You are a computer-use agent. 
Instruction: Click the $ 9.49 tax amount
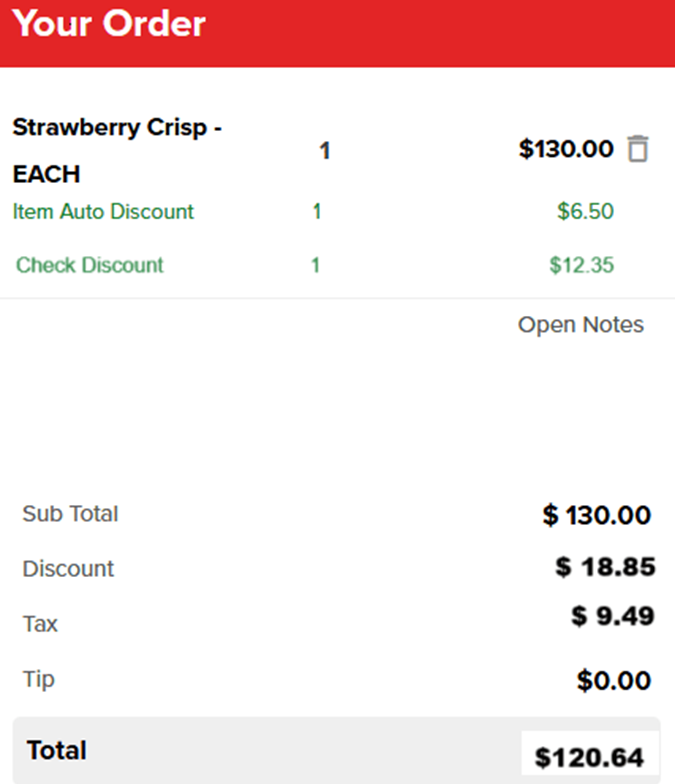(613, 616)
